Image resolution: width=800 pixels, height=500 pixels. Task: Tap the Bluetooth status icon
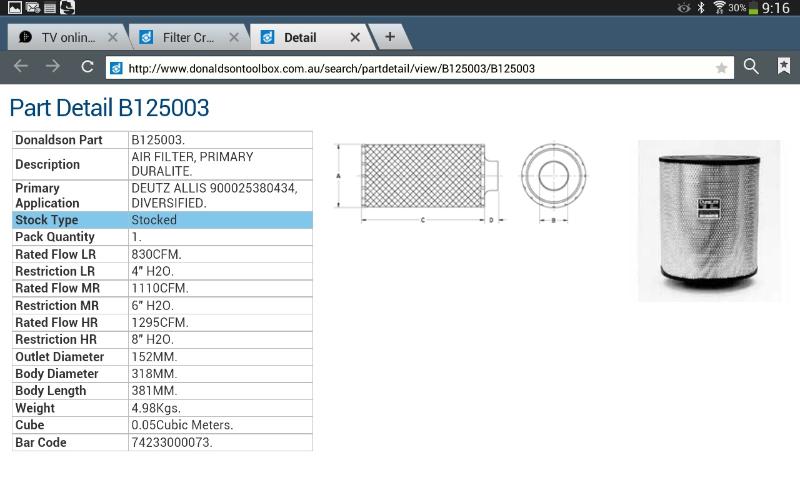pos(701,8)
